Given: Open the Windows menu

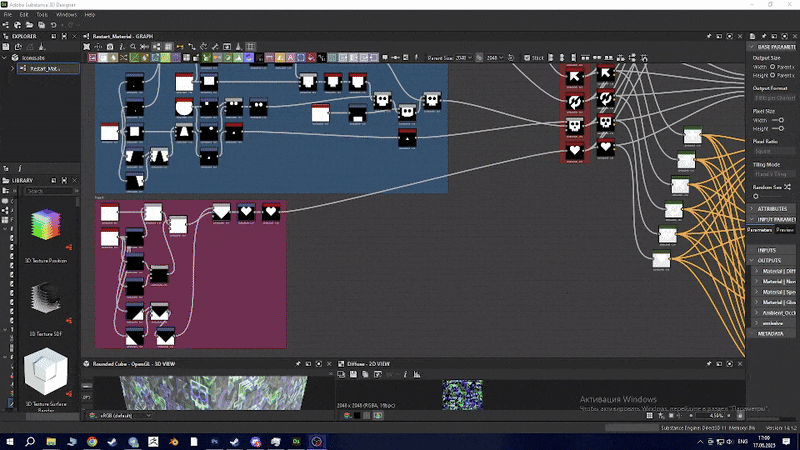Looking at the screenshot, I should [x=66, y=15].
